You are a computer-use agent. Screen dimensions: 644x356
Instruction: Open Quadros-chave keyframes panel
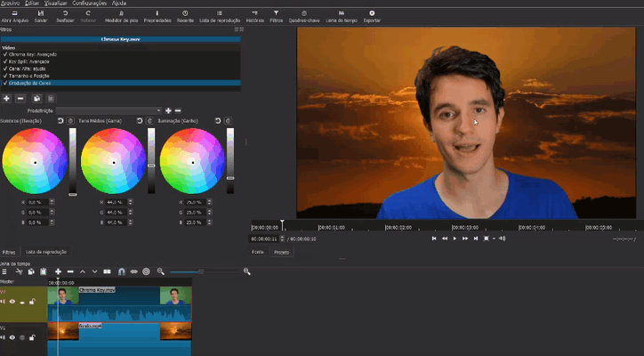[304, 16]
